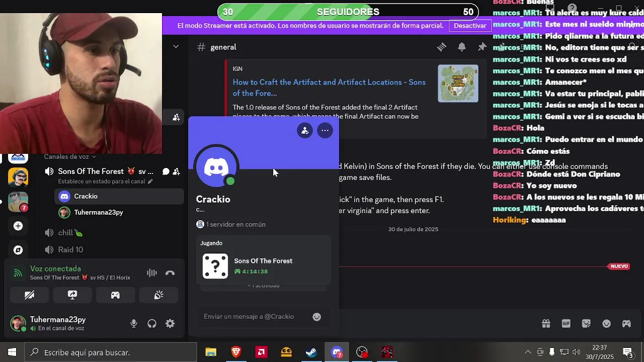
Task: Open Windows notification center
Action: (628, 352)
